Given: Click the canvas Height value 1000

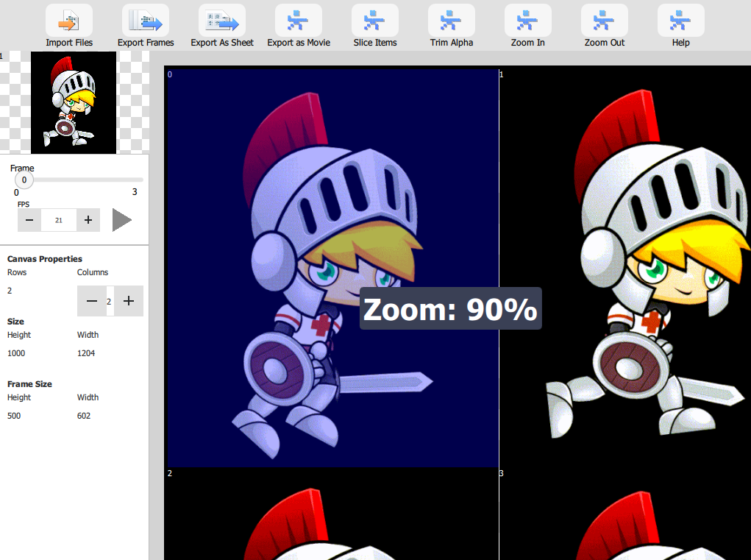Looking at the screenshot, I should tap(16, 353).
